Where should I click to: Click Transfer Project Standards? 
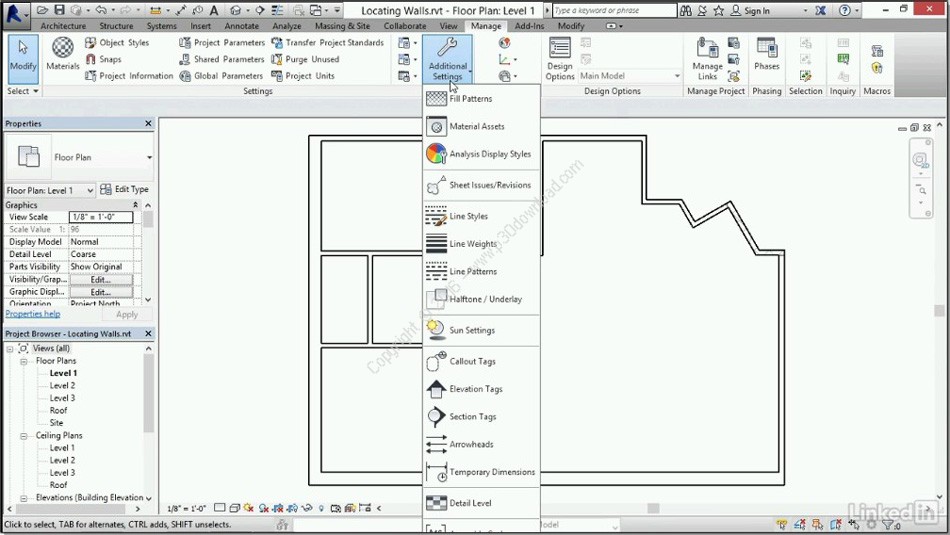pos(327,42)
